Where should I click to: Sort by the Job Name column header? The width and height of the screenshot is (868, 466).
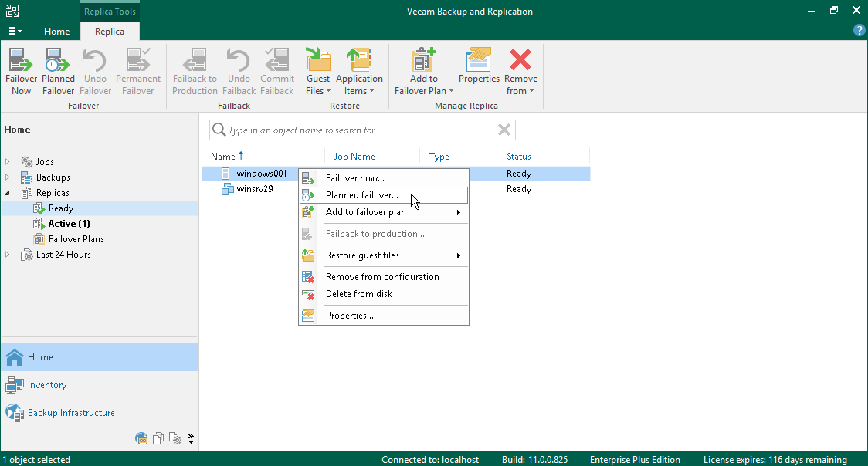pos(354,157)
